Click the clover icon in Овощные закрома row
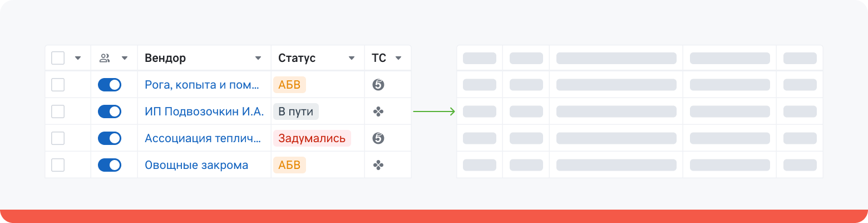Screen dimensions: 868x223 click(379, 165)
